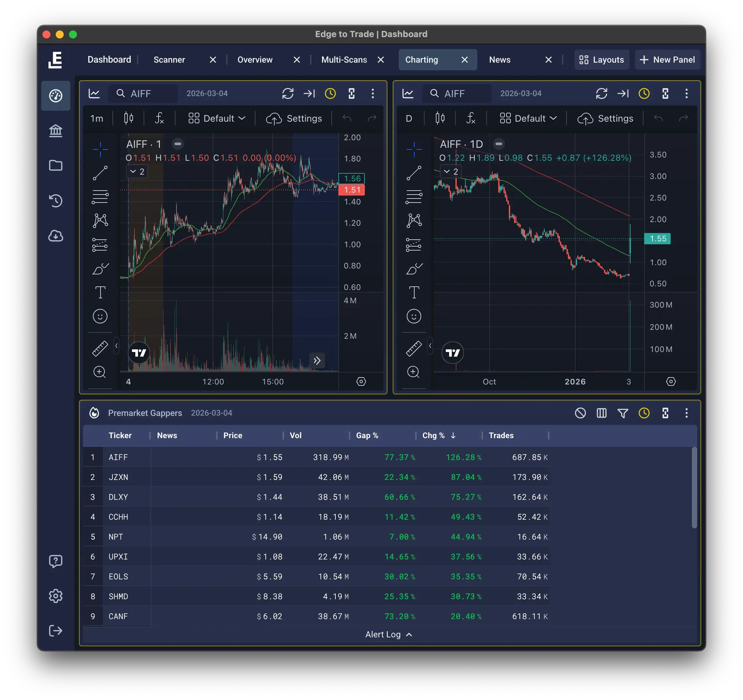Screen dimensions: 743x700
Task: Open column settings in Premarket Gappers panel
Action: tap(601, 413)
